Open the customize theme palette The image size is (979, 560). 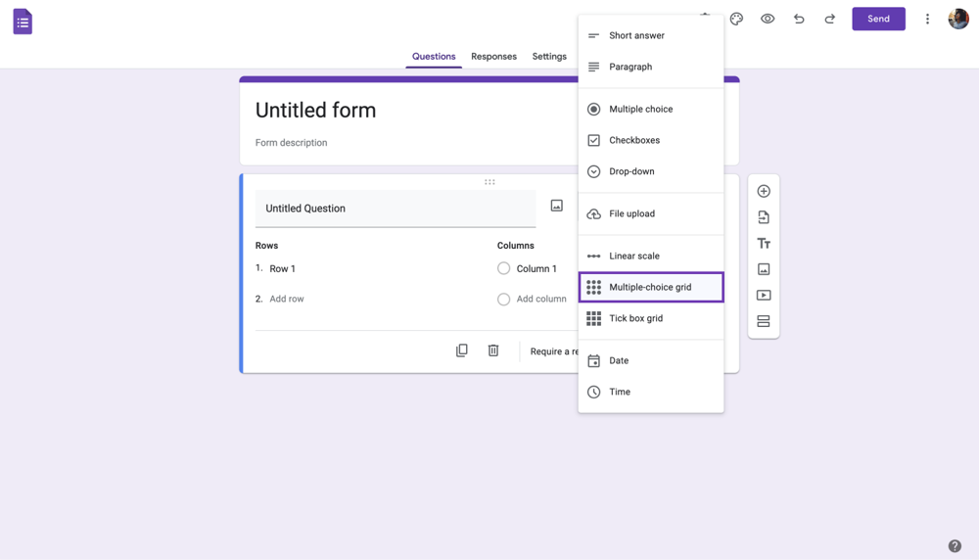[736, 19]
